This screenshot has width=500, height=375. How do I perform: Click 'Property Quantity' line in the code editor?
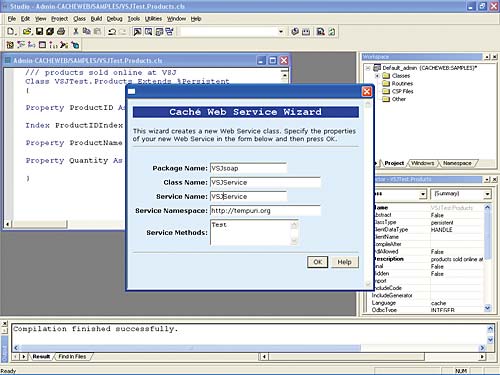click(x=74, y=160)
